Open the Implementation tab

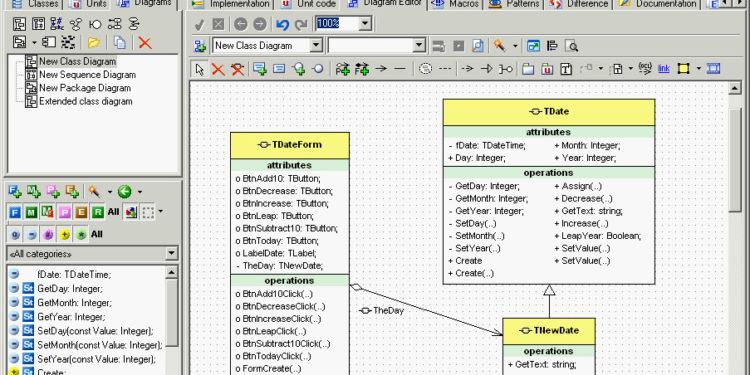tap(232, 4)
